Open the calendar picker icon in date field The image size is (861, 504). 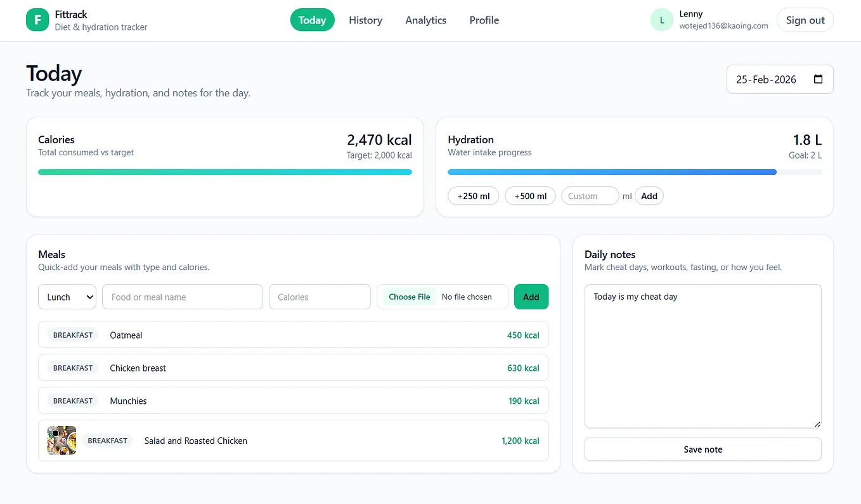pos(818,79)
